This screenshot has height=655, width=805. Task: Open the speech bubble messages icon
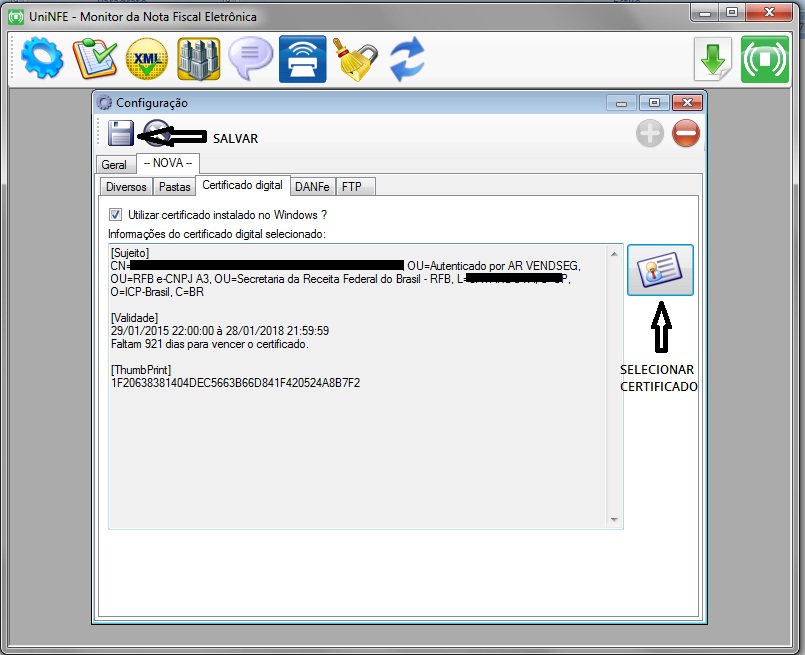[x=251, y=59]
